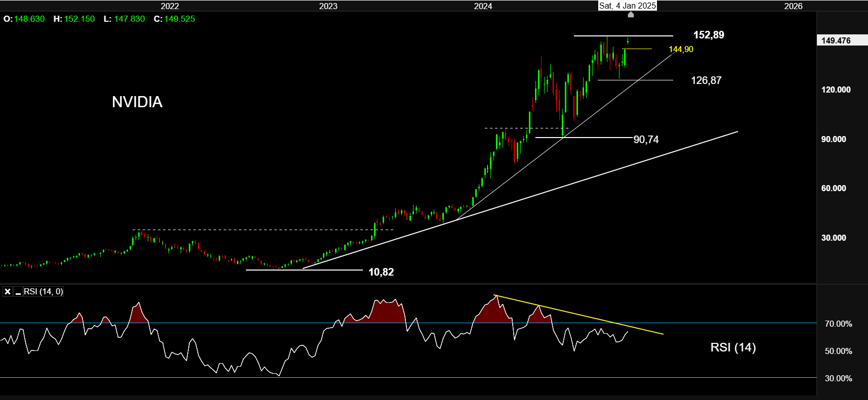Click the 2022 year label on time axis
Viewport: 868px width, 400px height.
coord(170,6)
